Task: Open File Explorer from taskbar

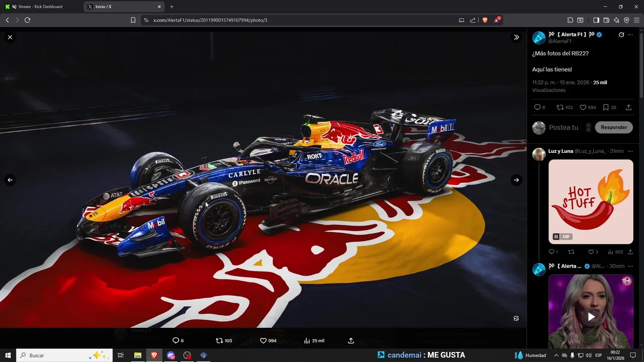Action: (137, 355)
